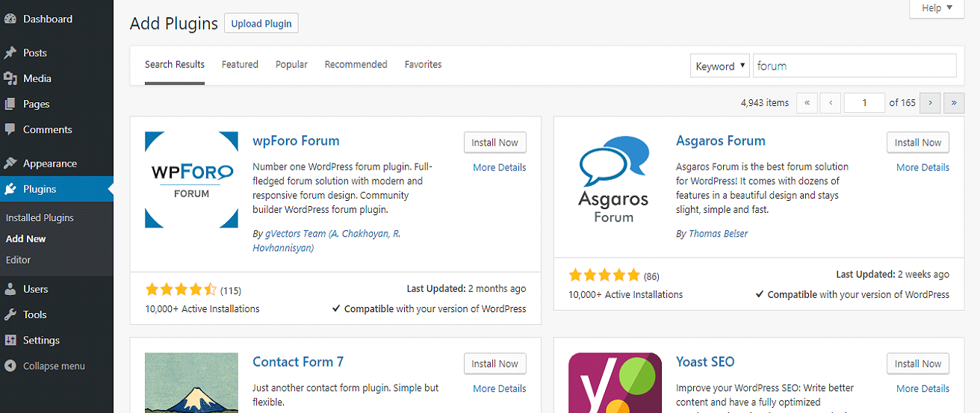The width and height of the screenshot is (980, 413).
Task: Click the Tools wrench icon
Action: coord(10,314)
